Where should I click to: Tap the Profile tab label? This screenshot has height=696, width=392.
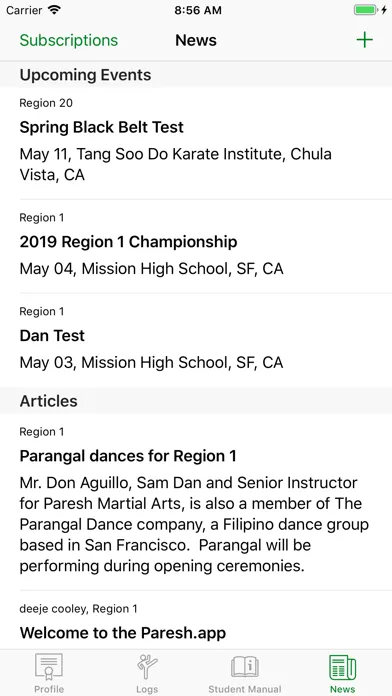pyautogui.click(x=49, y=689)
